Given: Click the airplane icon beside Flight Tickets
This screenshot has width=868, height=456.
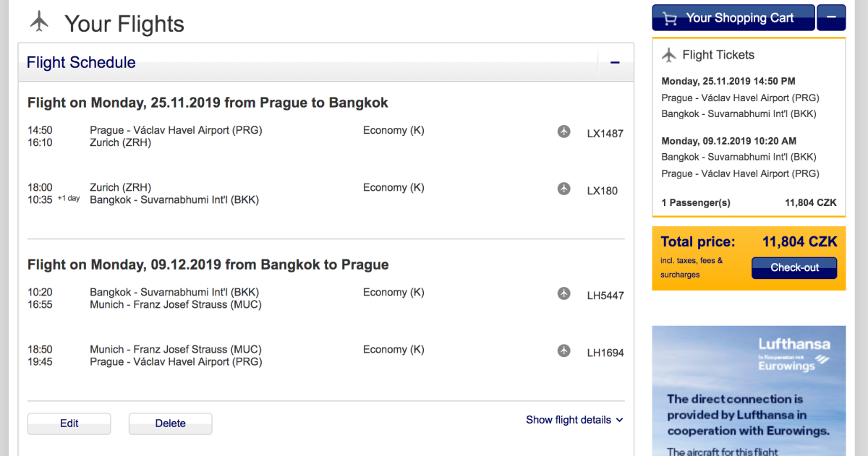Looking at the screenshot, I should click(x=669, y=55).
